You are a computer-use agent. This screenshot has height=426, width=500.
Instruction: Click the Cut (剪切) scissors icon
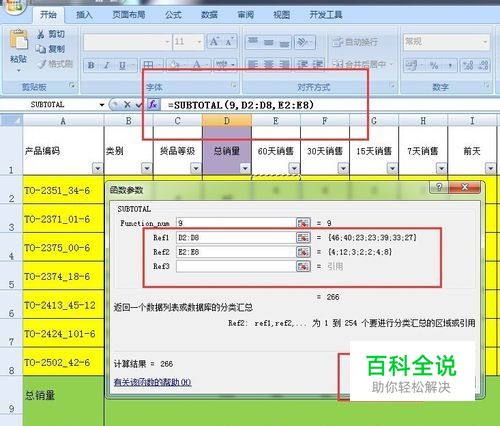point(41,34)
